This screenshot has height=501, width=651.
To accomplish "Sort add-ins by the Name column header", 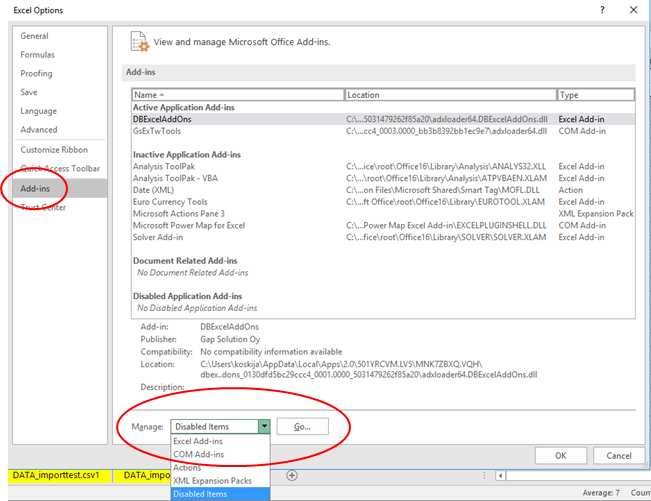I will click(x=236, y=95).
